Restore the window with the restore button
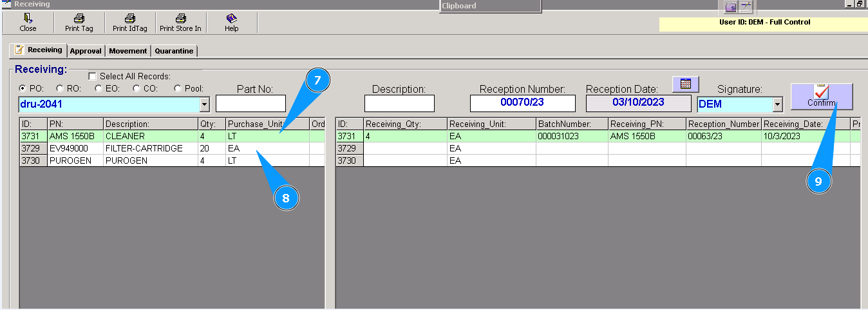This screenshot has width=868, height=310. (x=859, y=4)
